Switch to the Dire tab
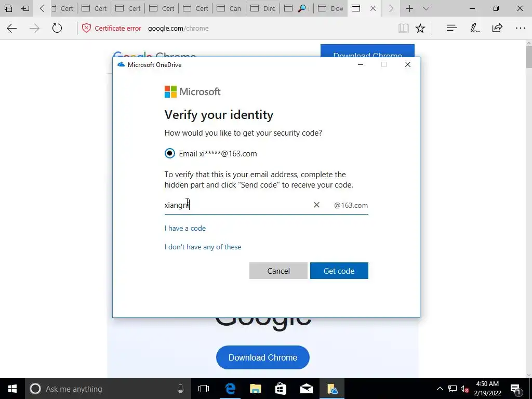Image resolution: width=532 pixels, height=399 pixels. tap(263, 8)
